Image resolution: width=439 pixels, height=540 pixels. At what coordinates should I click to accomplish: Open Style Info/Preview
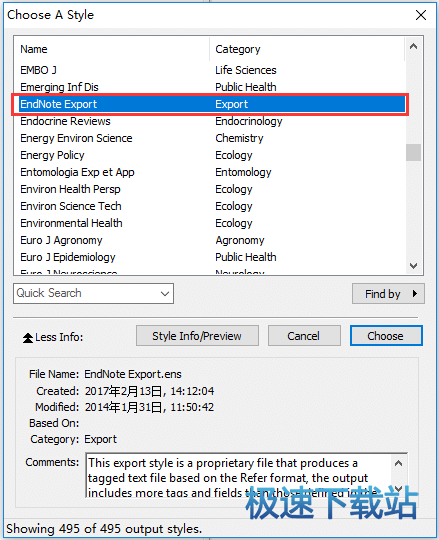197,336
